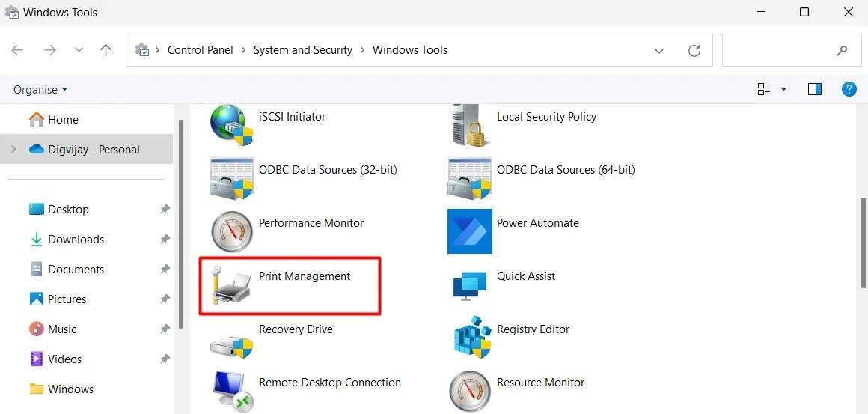This screenshot has height=414, width=868.
Task: Unpin Downloads using its pin icon
Action: click(165, 239)
